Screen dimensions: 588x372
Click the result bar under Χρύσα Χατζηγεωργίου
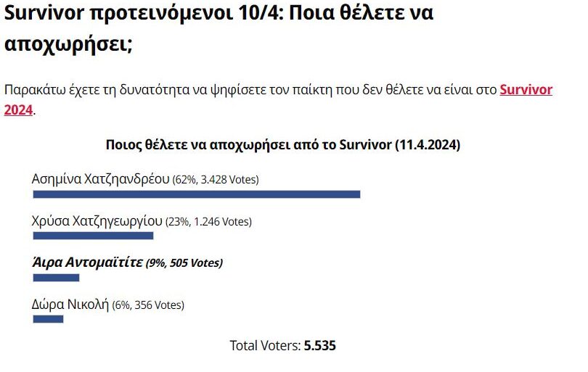click(93, 235)
